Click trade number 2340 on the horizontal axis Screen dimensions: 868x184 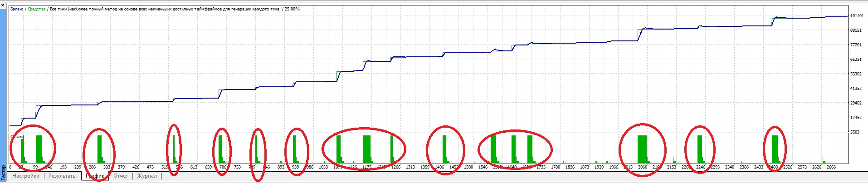730,167
